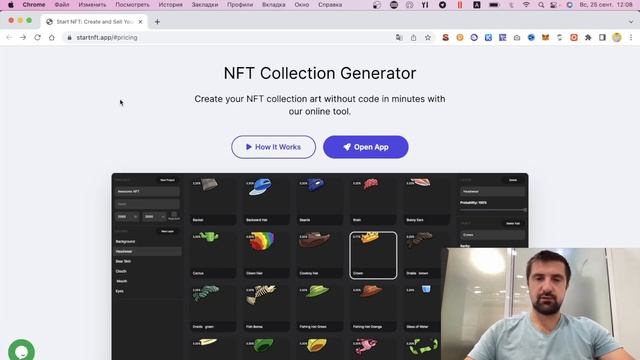The width and height of the screenshot is (640, 360).
Task: Go forward in browser history
Action: (23, 38)
